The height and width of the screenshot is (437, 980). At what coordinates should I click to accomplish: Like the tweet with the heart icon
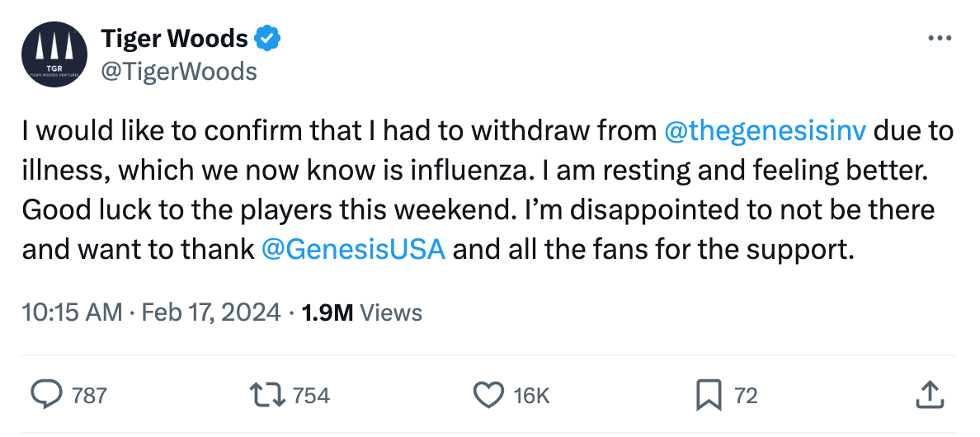[488, 395]
